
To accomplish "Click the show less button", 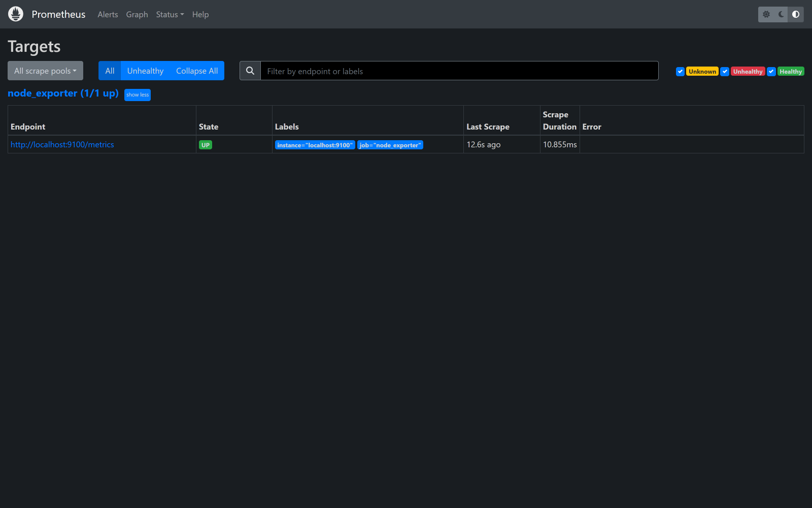I will (138, 94).
